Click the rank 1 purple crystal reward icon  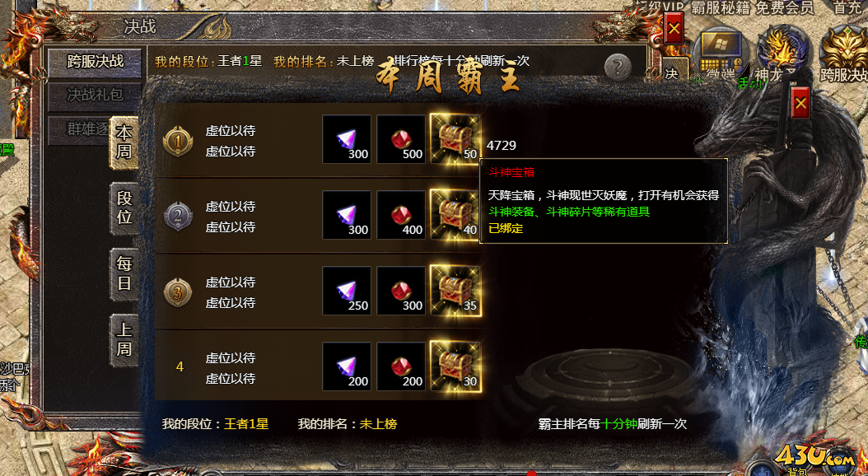pyautogui.click(x=347, y=139)
